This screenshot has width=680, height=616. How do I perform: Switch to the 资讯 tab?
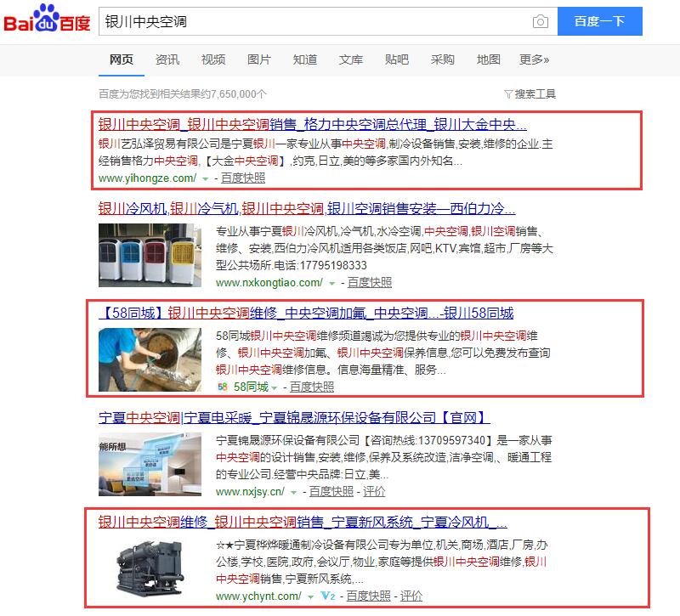(167, 59)
